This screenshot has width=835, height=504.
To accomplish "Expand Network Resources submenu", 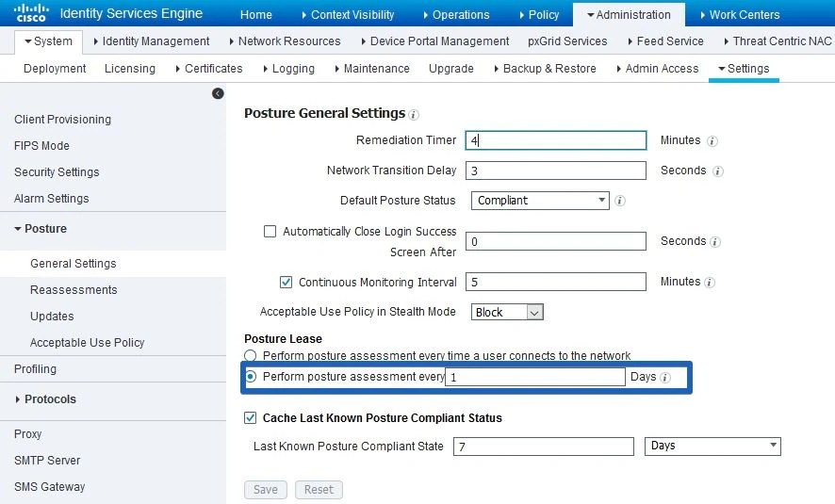I will pyautogui.click(x=285, y=41).
